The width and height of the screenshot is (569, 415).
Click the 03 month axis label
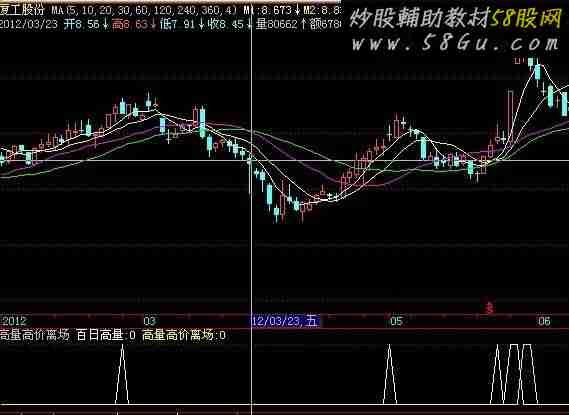[149, 321]
